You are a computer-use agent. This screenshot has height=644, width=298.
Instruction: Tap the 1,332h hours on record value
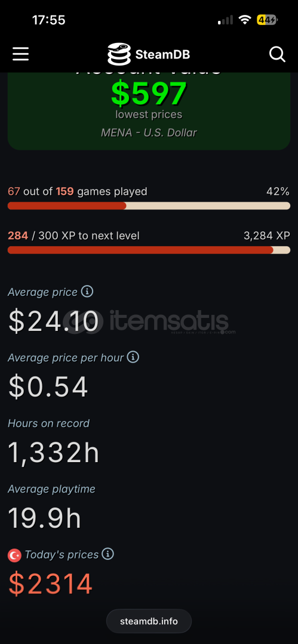pyautogui.click(x=54, y=453)
